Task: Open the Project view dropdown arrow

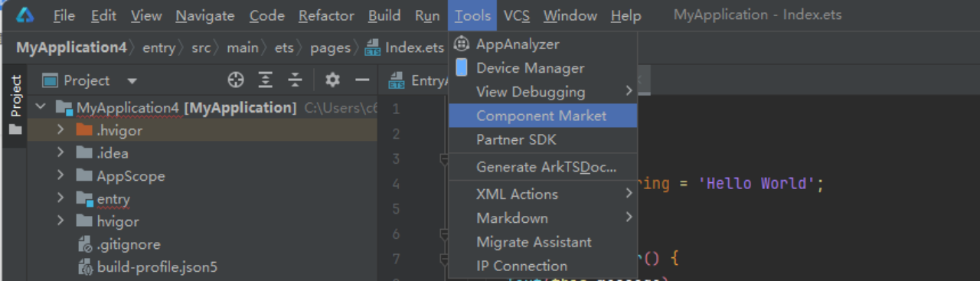Action: [132, 81]
